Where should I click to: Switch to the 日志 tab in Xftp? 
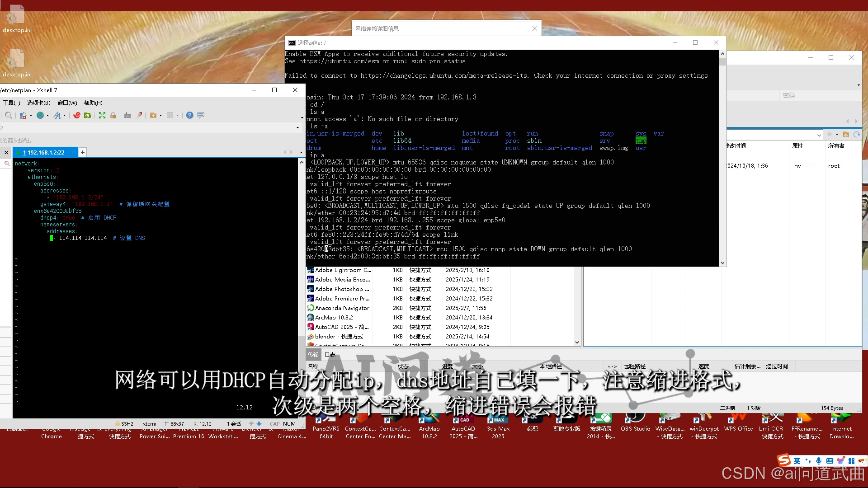[x=330, y=355]
